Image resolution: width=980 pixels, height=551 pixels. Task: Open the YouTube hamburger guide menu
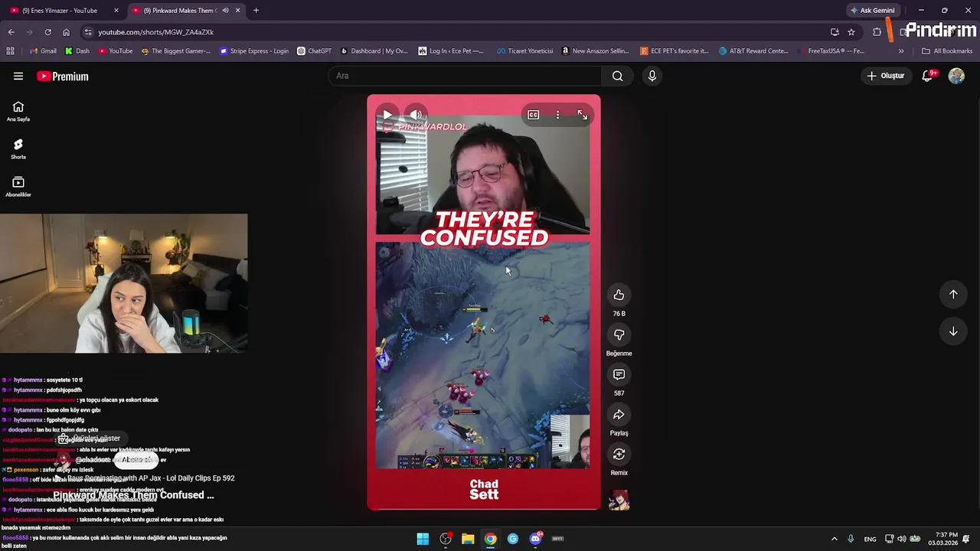pyautogui.click(x=18, y=76)
